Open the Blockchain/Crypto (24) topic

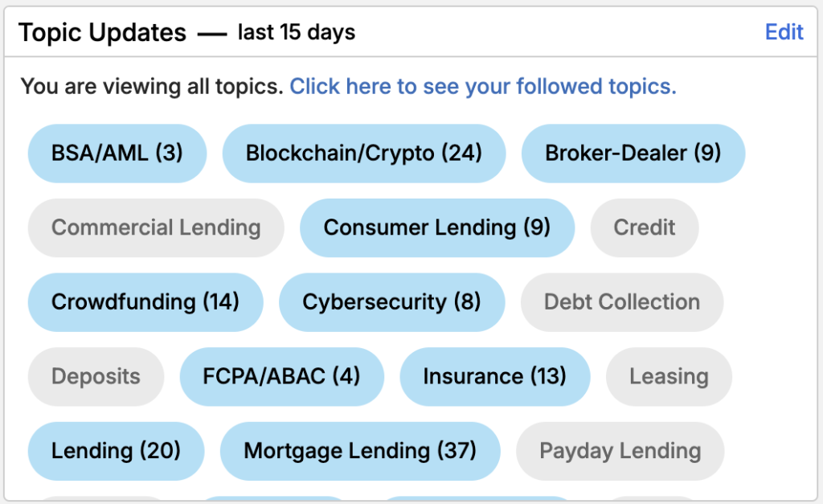click(363, 153)
